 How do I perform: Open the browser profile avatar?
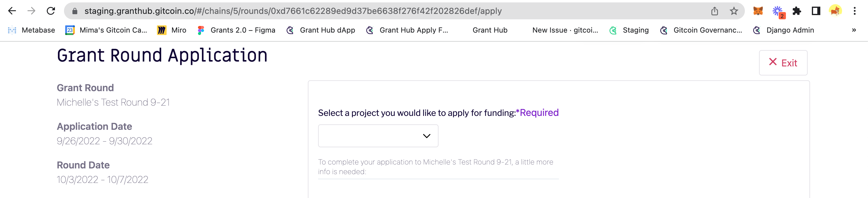(x=835, y=11)
